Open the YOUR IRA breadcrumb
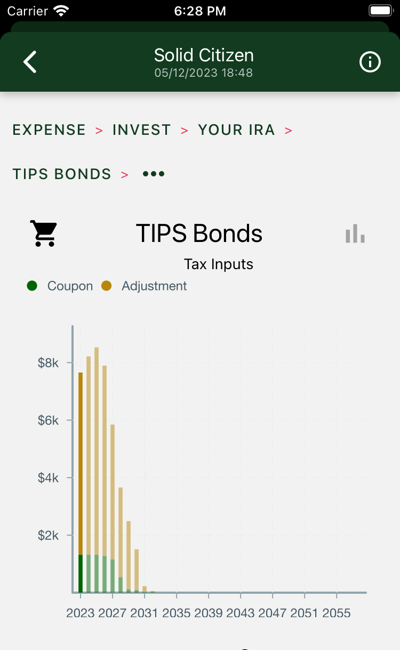Image resolution: width=400 pixels, height=650 pixels. pos(236,130)
